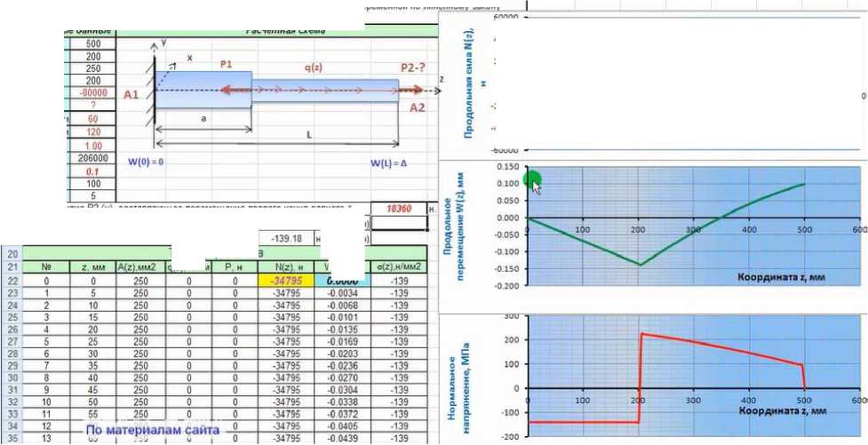Click the yellow highlighted N(z) cell in row 22

[286, 281]
